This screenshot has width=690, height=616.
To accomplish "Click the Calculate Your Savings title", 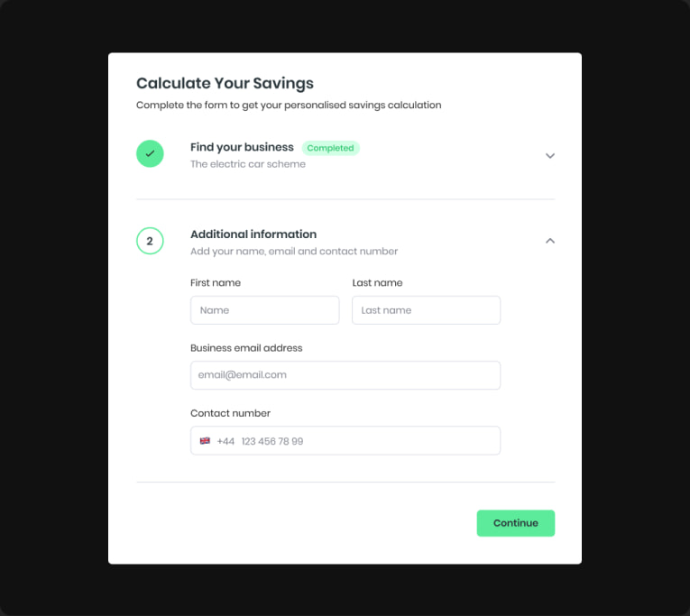I will pos(225,83).
